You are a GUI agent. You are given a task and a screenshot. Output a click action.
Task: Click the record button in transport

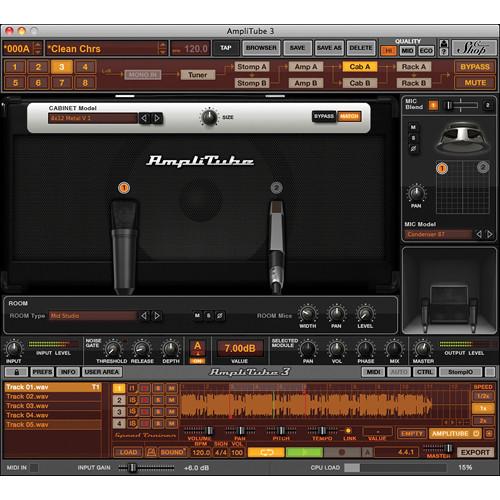342,452
